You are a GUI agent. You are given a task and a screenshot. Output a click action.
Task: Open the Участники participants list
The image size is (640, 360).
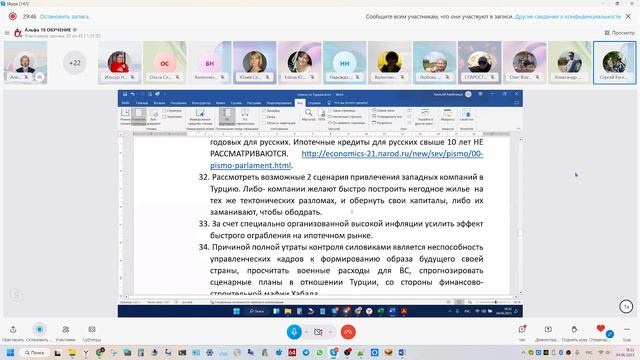point(66,329)
